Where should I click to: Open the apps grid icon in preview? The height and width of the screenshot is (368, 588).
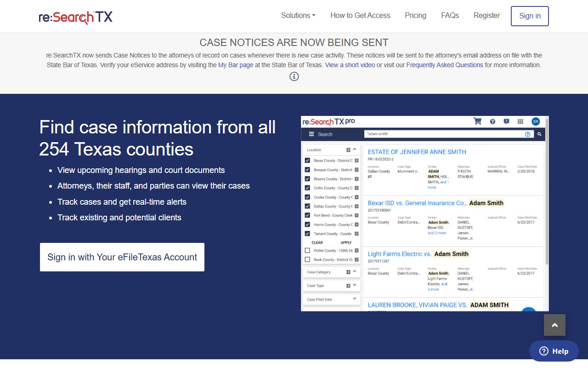tap(520, 122)
